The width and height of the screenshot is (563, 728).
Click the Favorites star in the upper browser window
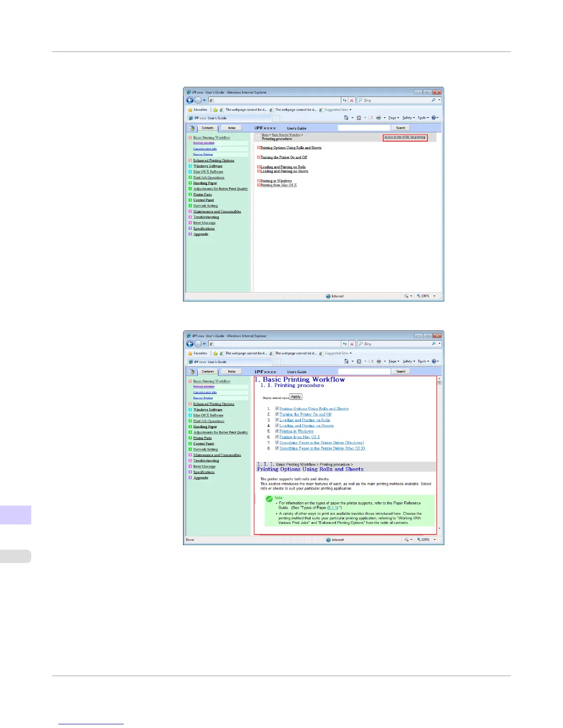[x=190, y=110]
